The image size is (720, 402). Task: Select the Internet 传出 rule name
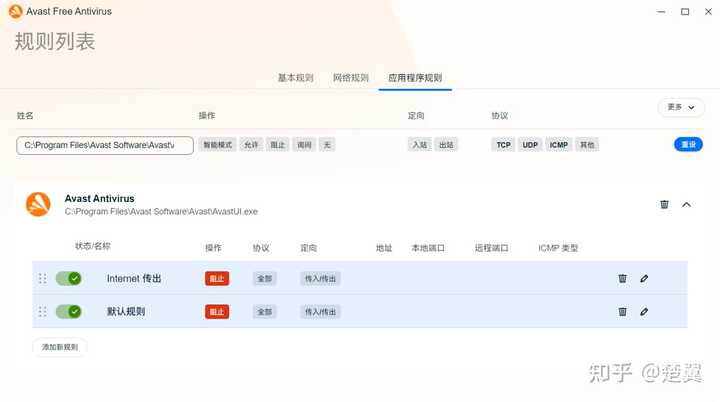(134, 278)
